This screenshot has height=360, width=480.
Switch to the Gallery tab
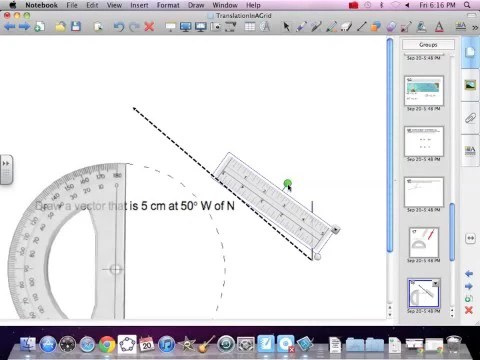[470, 85]
